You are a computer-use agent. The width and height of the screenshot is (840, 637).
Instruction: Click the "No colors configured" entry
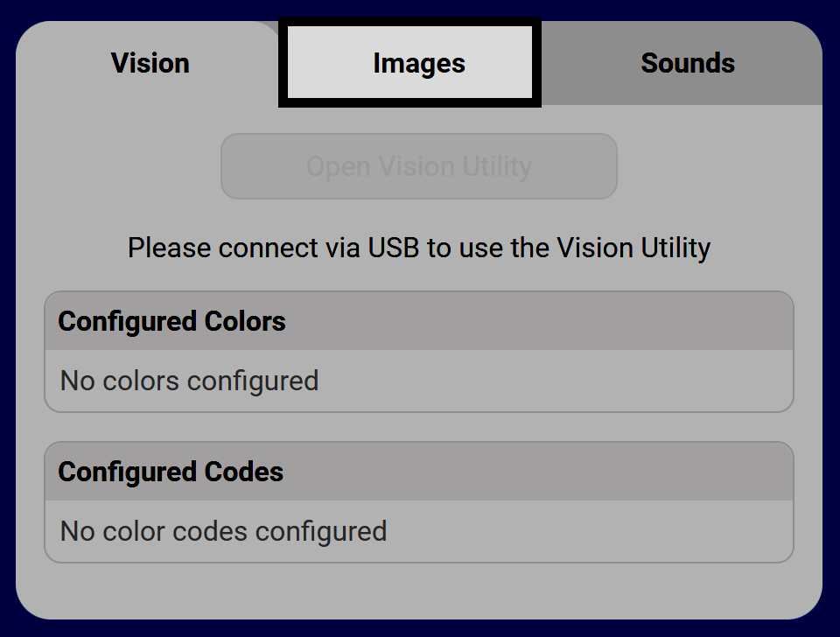(189, 381)
